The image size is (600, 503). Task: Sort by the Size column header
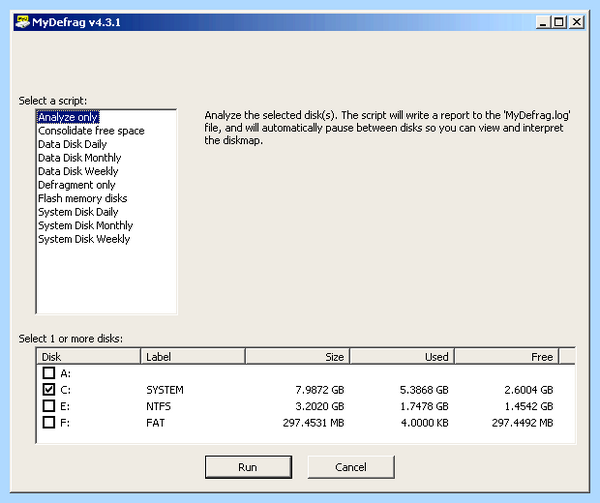[298, 356]
